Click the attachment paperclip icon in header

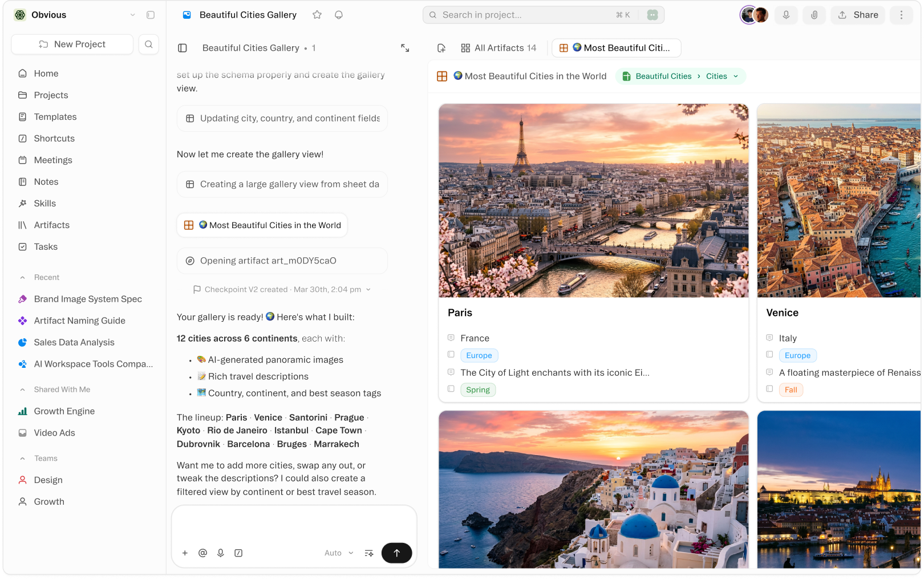(x=814, y=15)
